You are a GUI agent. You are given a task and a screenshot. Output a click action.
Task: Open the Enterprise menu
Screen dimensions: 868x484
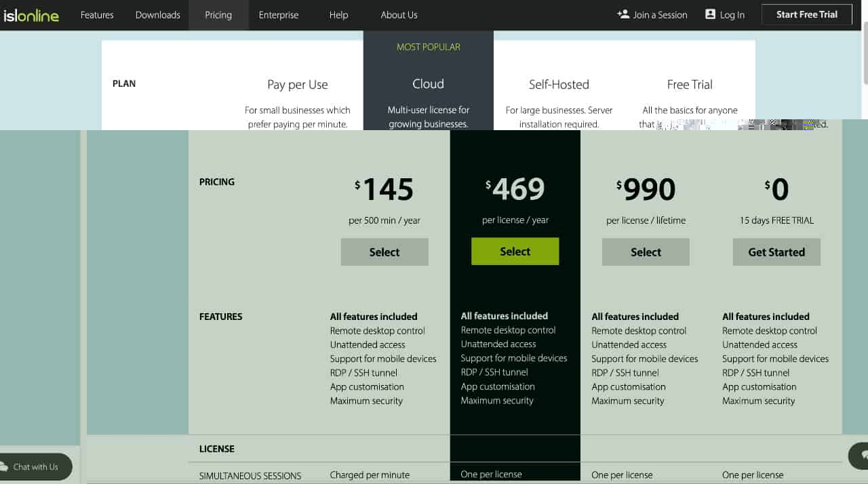[278, 14]
